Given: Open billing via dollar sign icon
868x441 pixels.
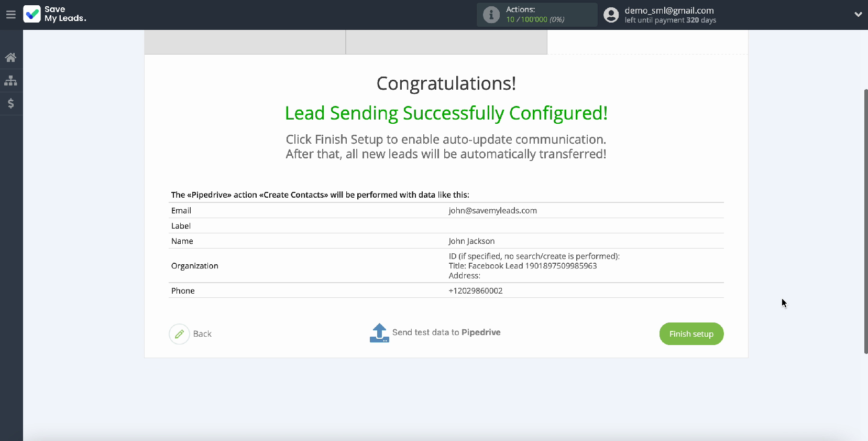Looking at the screenshot, I should coord(10,103).
